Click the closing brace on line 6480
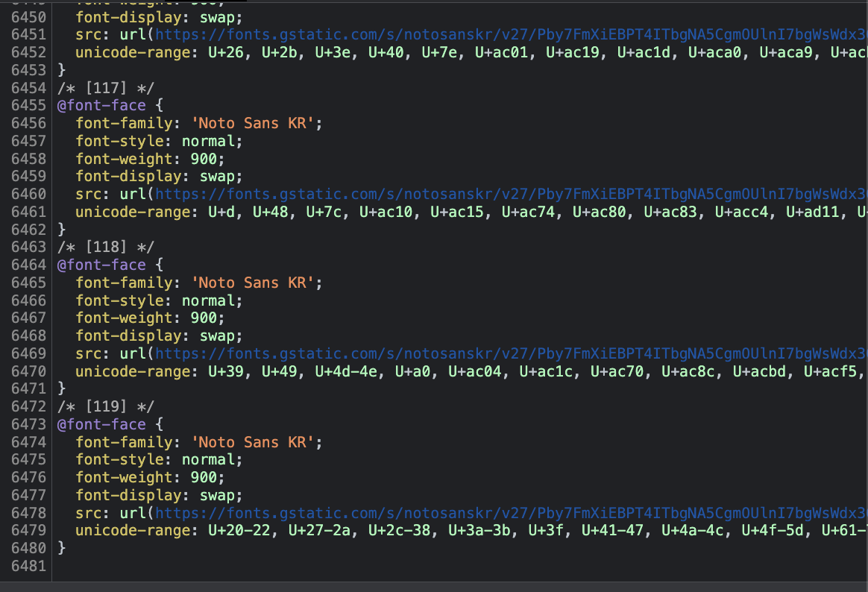 pos(62,548)
